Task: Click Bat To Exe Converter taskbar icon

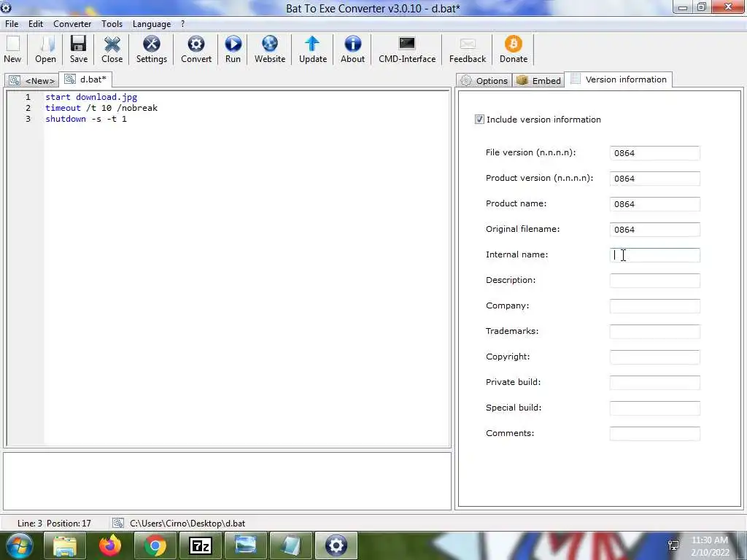Action: tap(336, 545)
